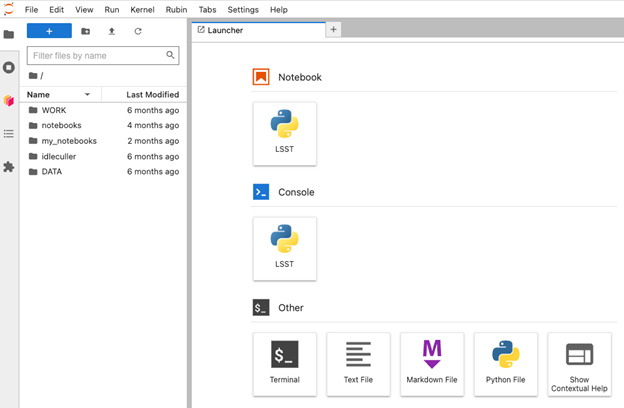Refresh the file list
The height and width of the screenshot is (408, 624).
click(138, 31)
